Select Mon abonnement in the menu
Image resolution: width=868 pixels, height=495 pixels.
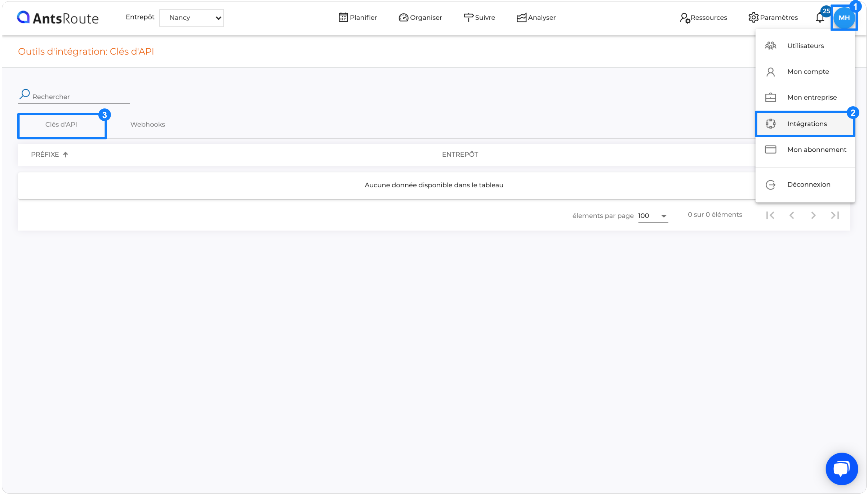point(805,150)
